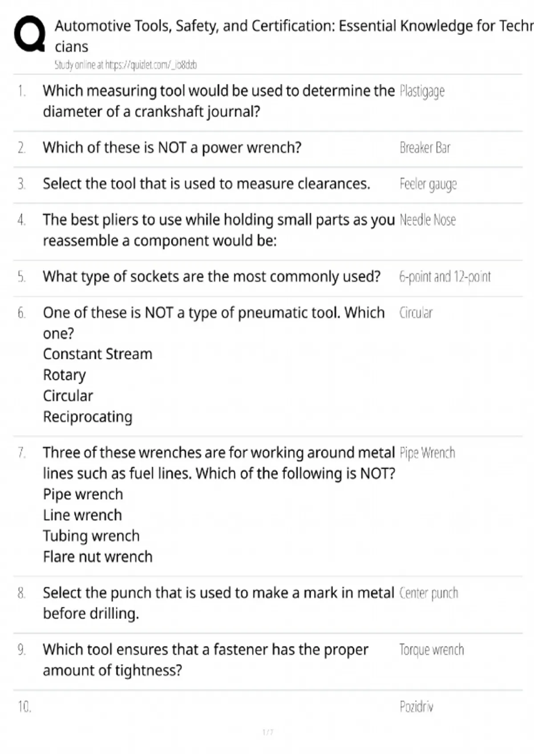The height and width of the screenshot is (756, 534).
Task: Select the Breaker Bar answer
Action: [425, 148]
